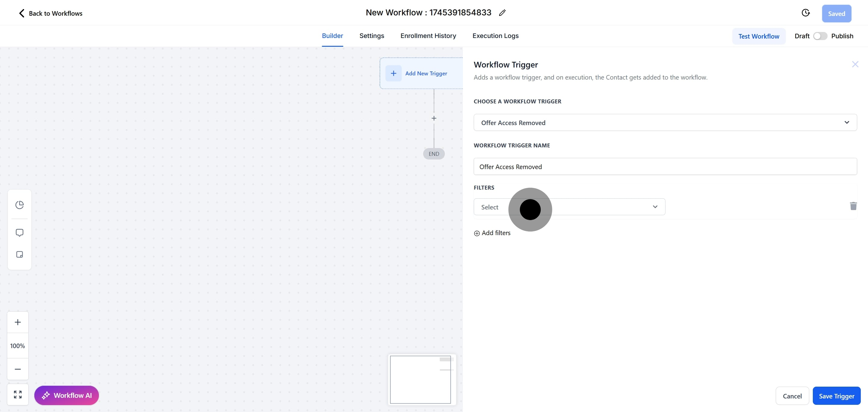Click the pencil icon to rename workflow
868x412 pixels.
pos(502,13)
